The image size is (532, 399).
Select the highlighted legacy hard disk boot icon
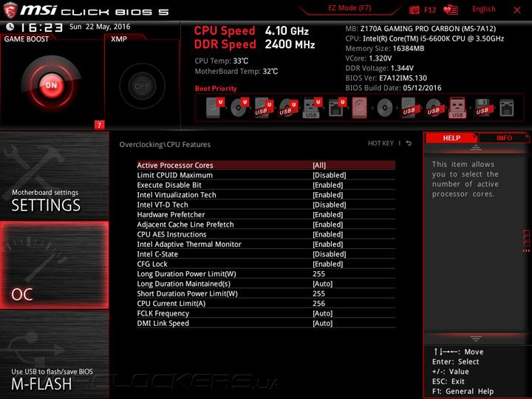[x=359, y=108]
